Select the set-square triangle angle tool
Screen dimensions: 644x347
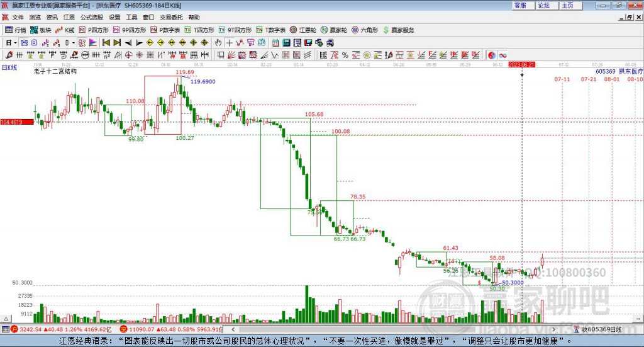118,55
